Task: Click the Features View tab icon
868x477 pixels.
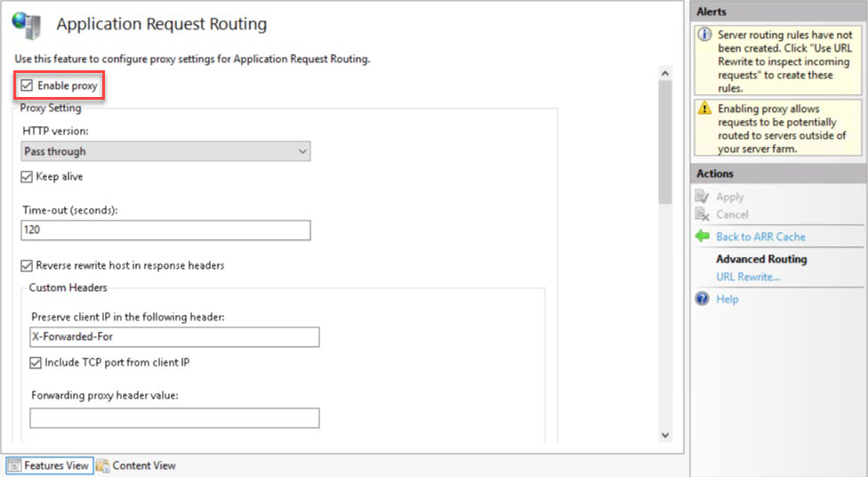Action: coord(14,465)
